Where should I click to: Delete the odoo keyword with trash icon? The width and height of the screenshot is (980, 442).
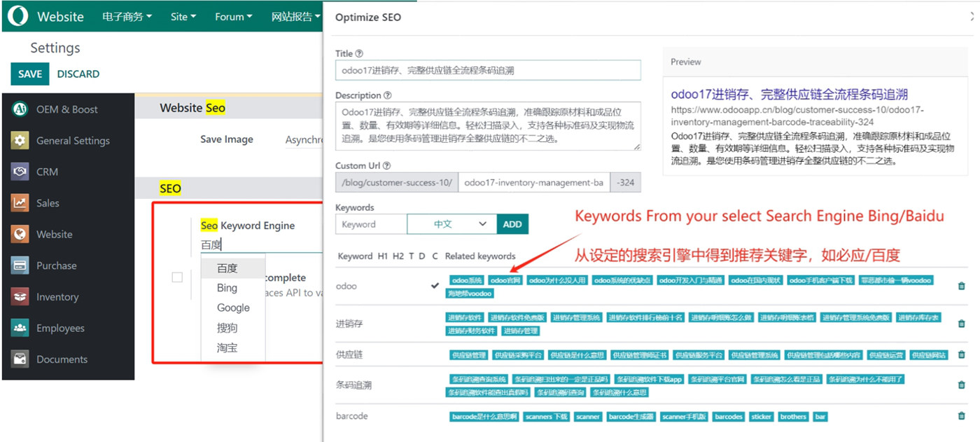coord(961,286)
